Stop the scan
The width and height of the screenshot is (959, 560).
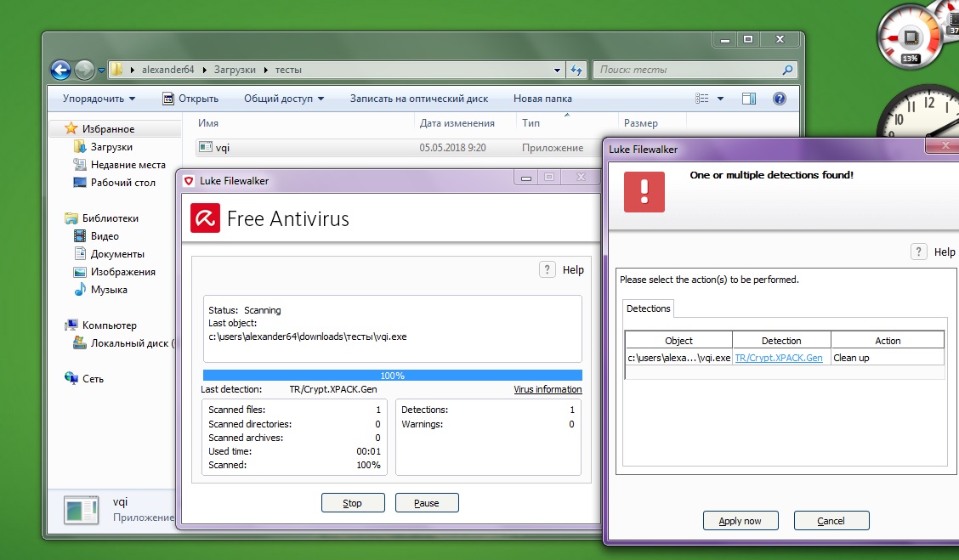[x=353, y=502]
